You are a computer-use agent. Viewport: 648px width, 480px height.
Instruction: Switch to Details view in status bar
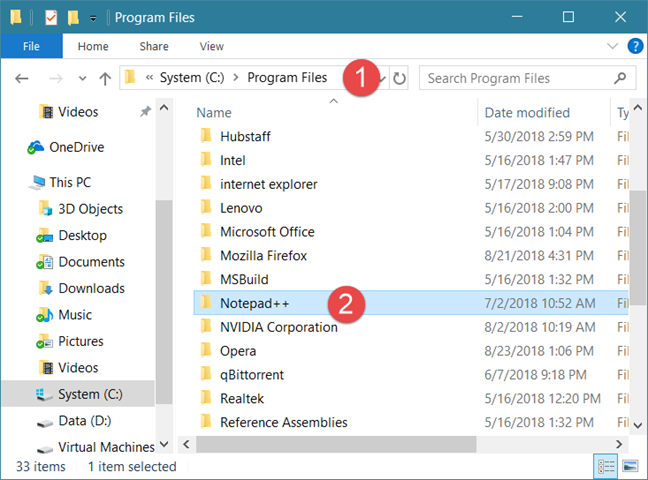(x=606, y=466)
